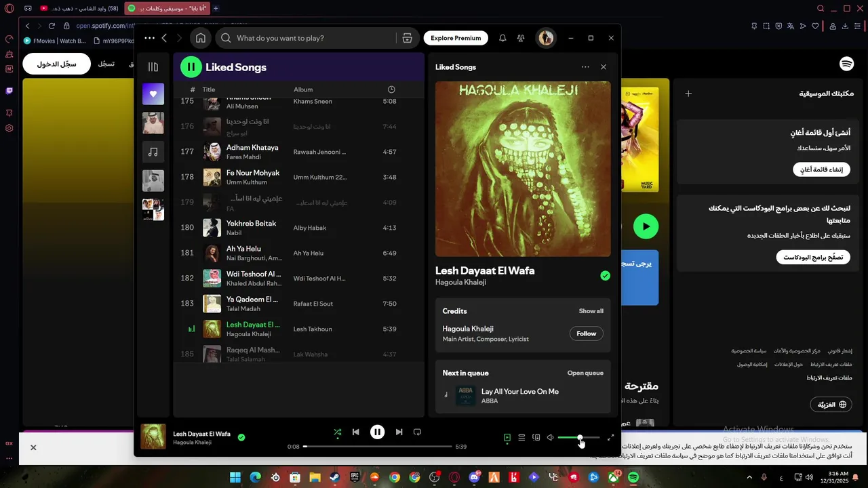Sort by Title column header

coord(209,89)
